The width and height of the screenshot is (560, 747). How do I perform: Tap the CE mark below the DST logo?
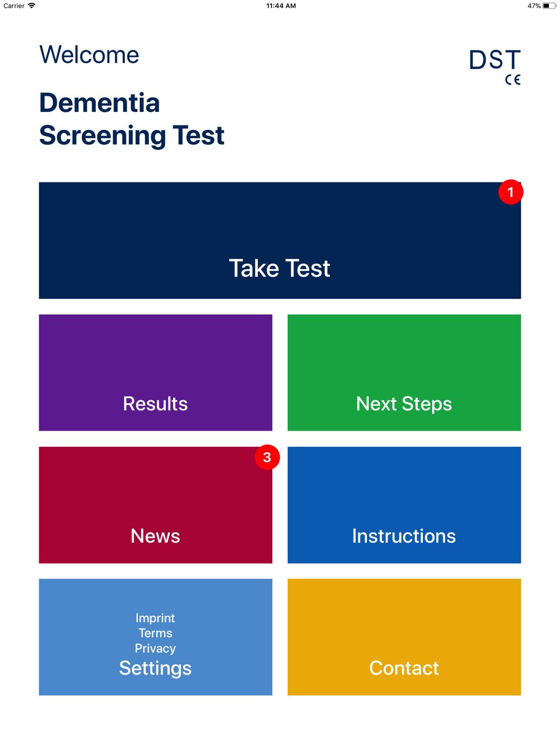[x=512, y=80]
